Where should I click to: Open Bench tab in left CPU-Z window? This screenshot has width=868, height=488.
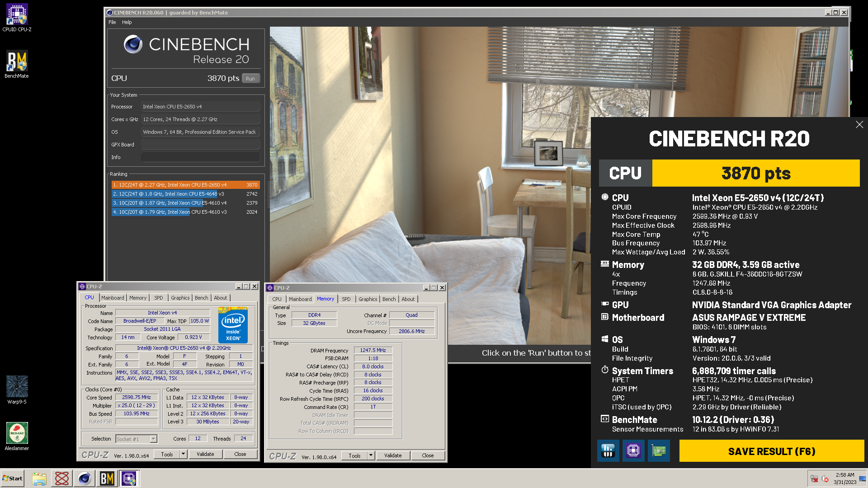pyautogui.click(x=202, y=298)
